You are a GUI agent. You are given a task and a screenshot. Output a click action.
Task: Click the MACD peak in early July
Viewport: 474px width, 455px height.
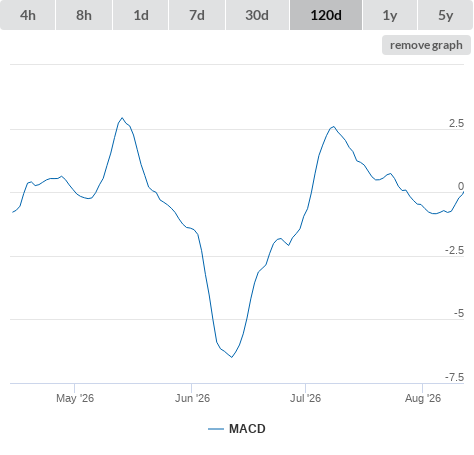(x=333, y=126)
